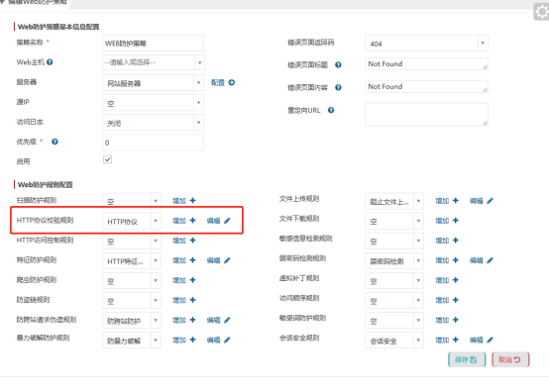Screen dimensions: 549x392
Task: Click arrow icon next to 配置 link
Action: point(232,82)
